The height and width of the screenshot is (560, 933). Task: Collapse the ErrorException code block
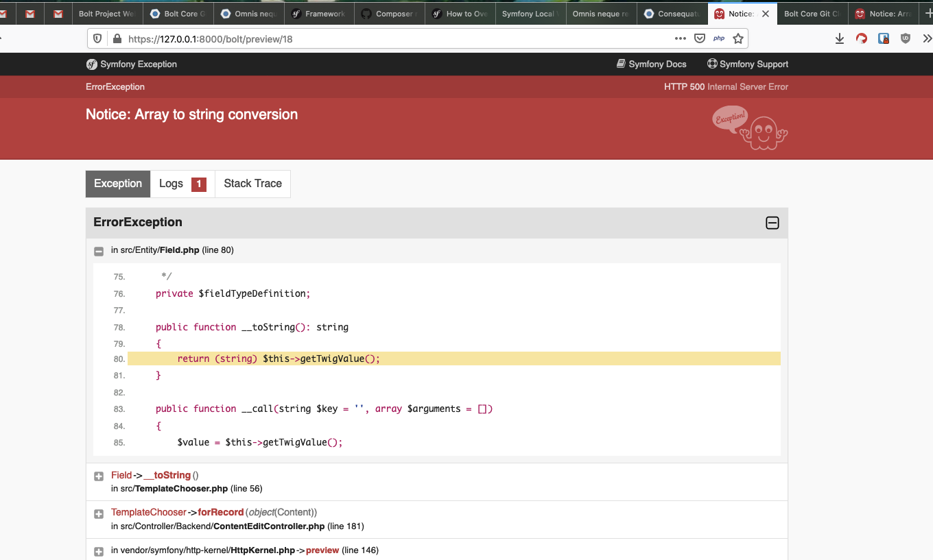click(x=772, y=223)
